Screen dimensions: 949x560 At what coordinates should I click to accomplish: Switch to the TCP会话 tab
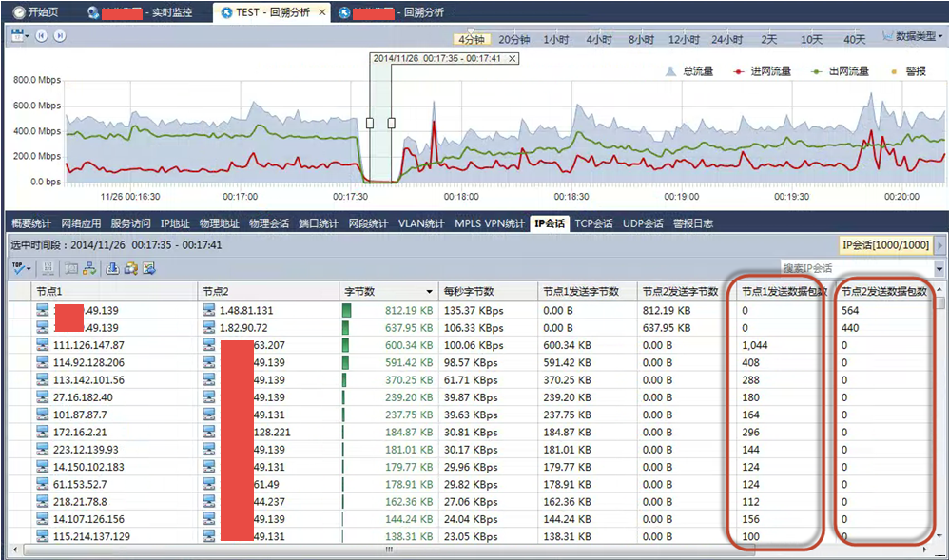pos(592,223)
